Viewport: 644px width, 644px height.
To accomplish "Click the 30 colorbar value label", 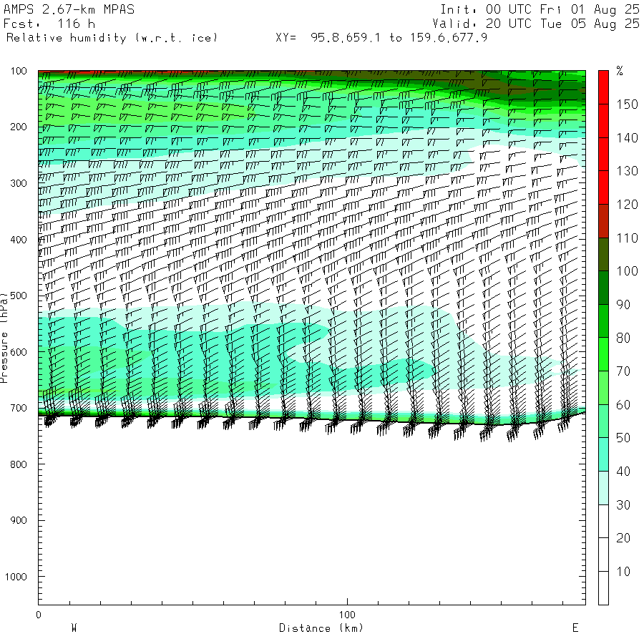I will point(623,504).
